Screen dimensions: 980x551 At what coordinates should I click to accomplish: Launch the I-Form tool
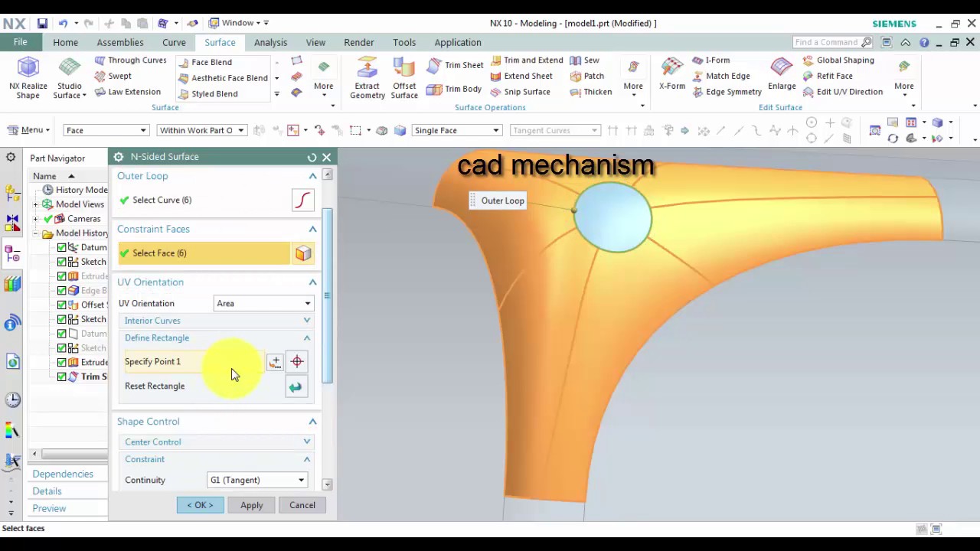(710, 60)
